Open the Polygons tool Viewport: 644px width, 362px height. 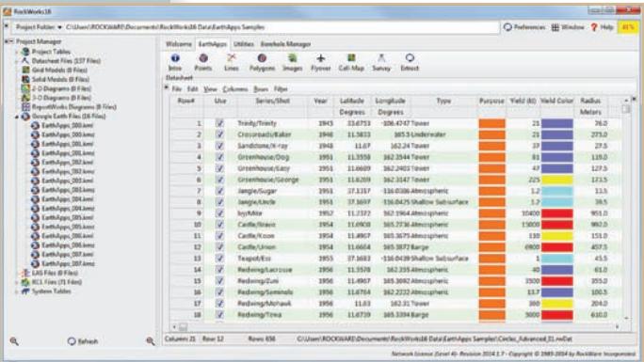tap(262, 62)
